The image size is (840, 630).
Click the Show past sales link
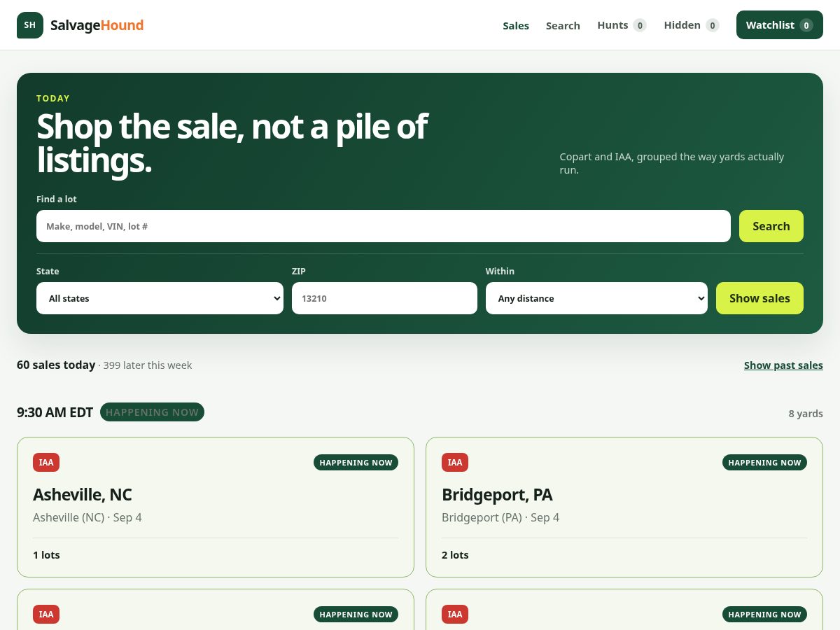(x=783, y=365)
